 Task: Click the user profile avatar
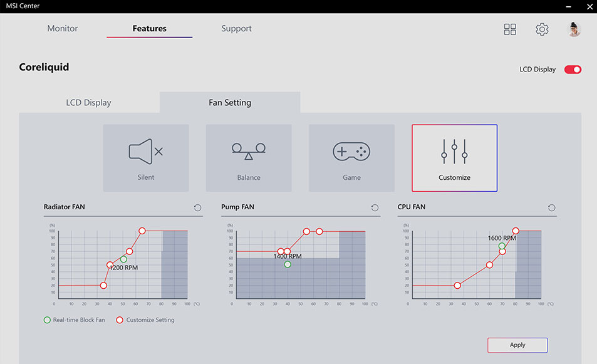point(574,29)
